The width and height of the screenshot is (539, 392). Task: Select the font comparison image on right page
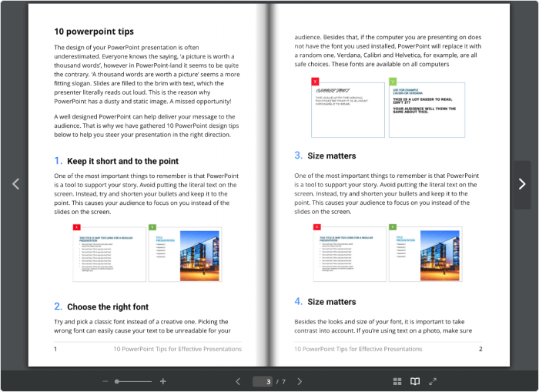tap(387, 106)
